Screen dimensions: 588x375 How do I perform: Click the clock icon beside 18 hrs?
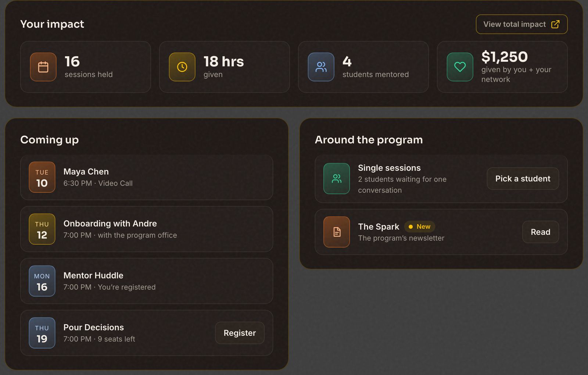[182, 67]
